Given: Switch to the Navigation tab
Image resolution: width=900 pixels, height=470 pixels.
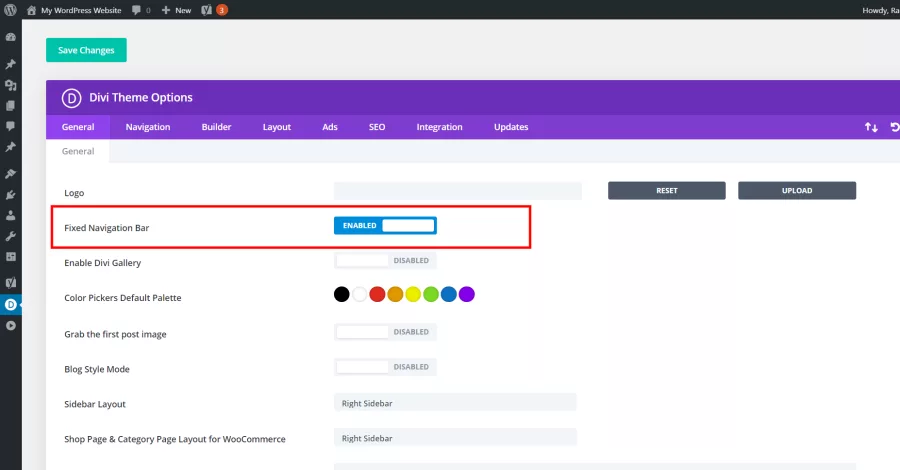Looking at the screenshot, I should (x=148, y=127).
